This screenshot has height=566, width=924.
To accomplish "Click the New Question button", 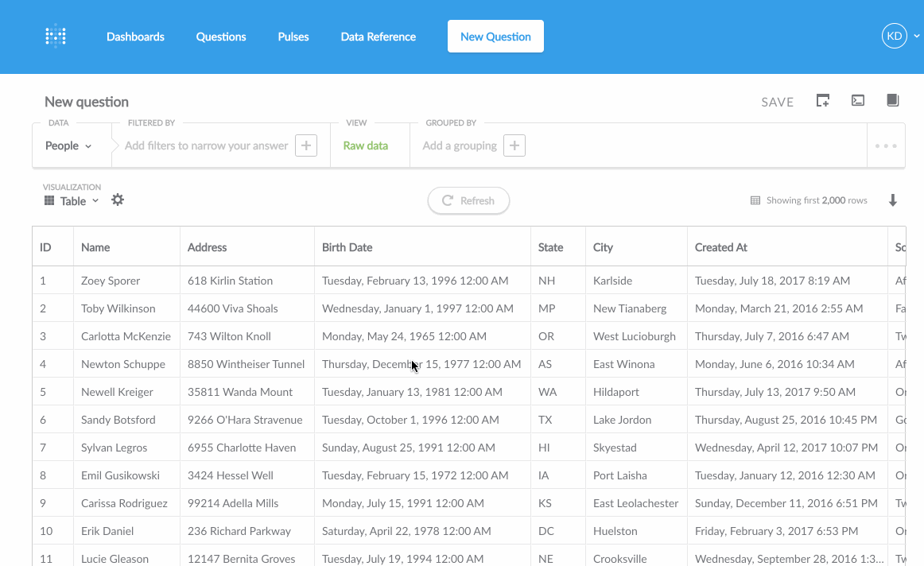I will click(495, 37).
